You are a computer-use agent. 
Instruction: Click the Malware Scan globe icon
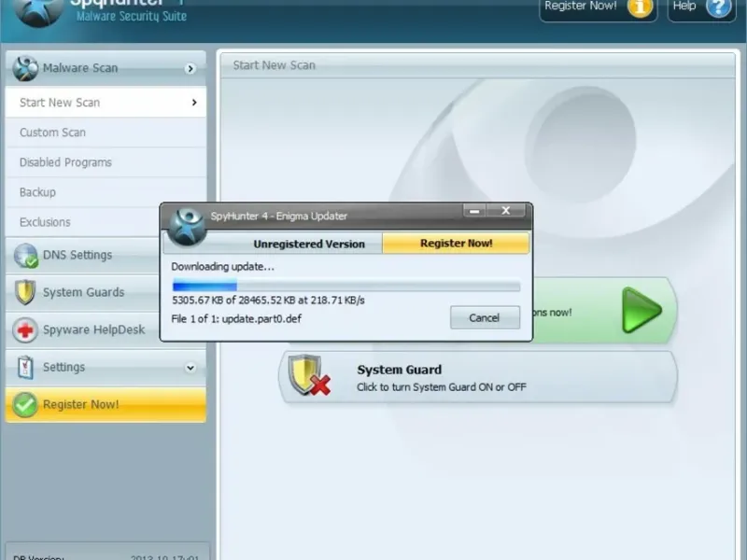pyautogui.click(x=25, y=68)
